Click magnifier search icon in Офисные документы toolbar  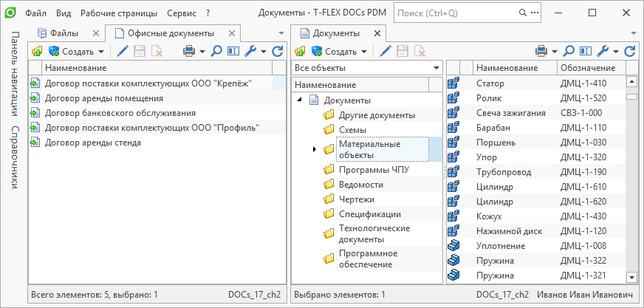click(216, 52)
